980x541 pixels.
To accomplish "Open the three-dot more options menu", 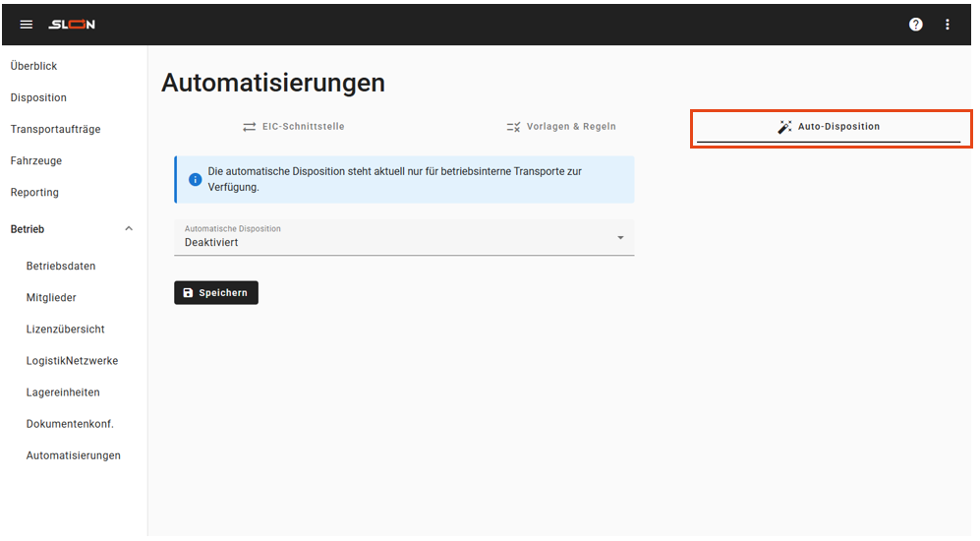I will pos(948,25).
